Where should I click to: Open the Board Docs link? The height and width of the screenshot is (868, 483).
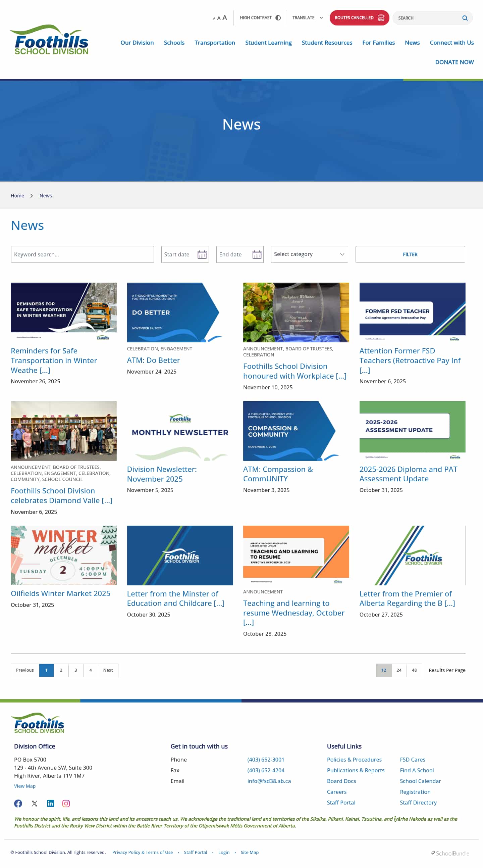click(x=341, y=781)
